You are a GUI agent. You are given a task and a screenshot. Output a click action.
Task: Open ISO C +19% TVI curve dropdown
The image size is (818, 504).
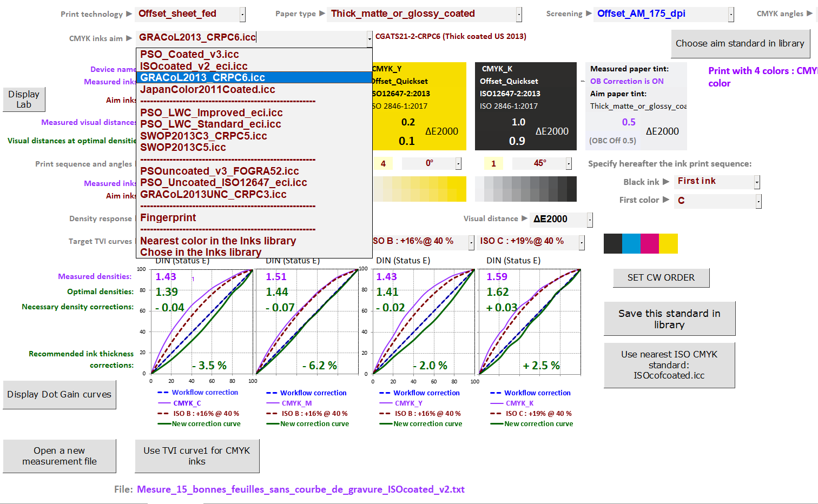pos(582,242)
